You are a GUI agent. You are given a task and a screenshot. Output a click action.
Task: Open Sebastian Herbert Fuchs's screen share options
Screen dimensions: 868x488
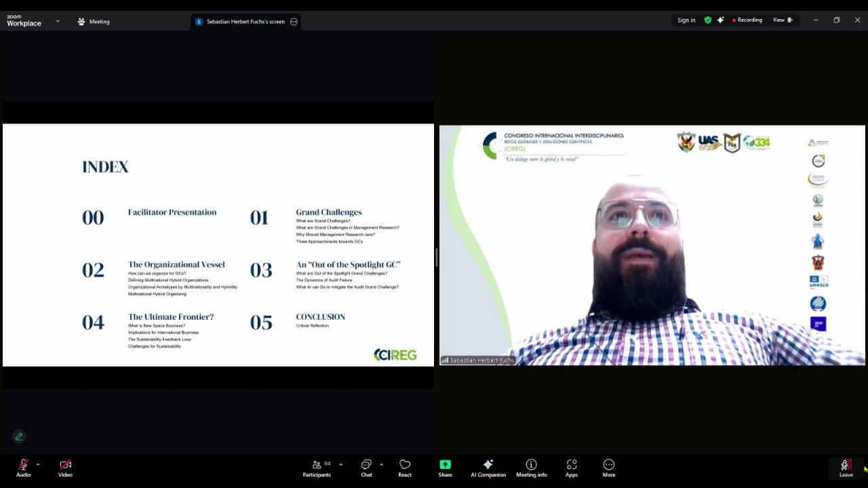(x=294, y=22)
